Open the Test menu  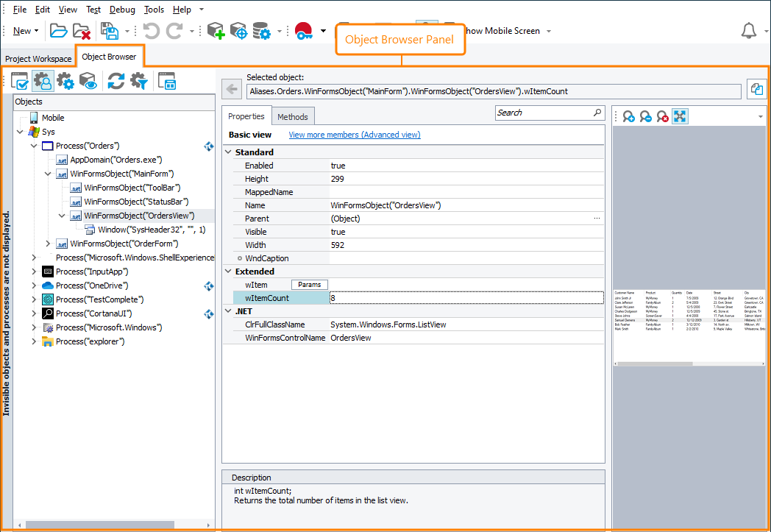click(x=93, y=10)
